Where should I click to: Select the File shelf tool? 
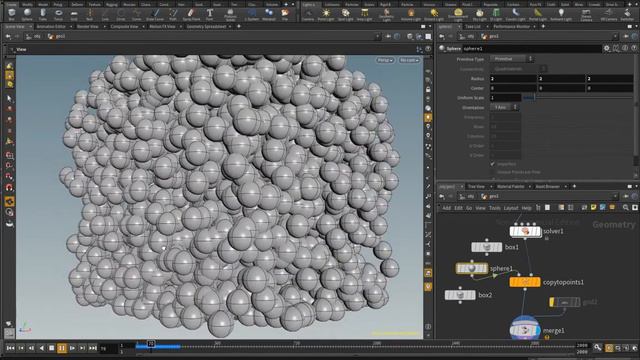(285, 14)
